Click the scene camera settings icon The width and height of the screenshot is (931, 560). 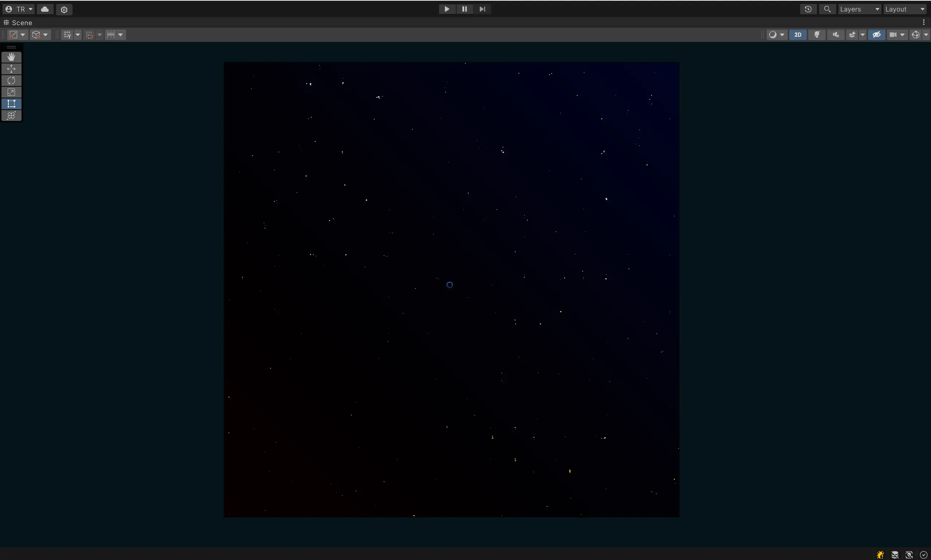892,35
